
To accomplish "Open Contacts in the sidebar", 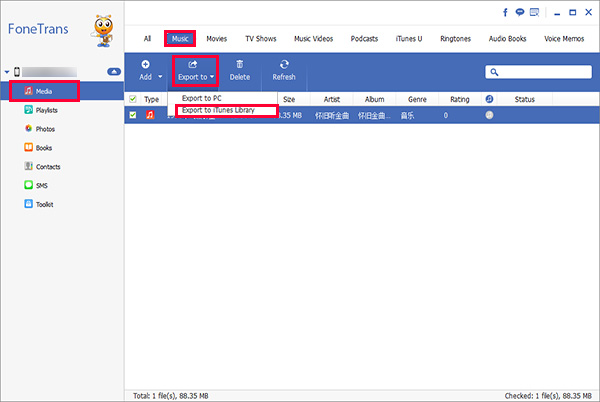I will [x=42, y=166].
